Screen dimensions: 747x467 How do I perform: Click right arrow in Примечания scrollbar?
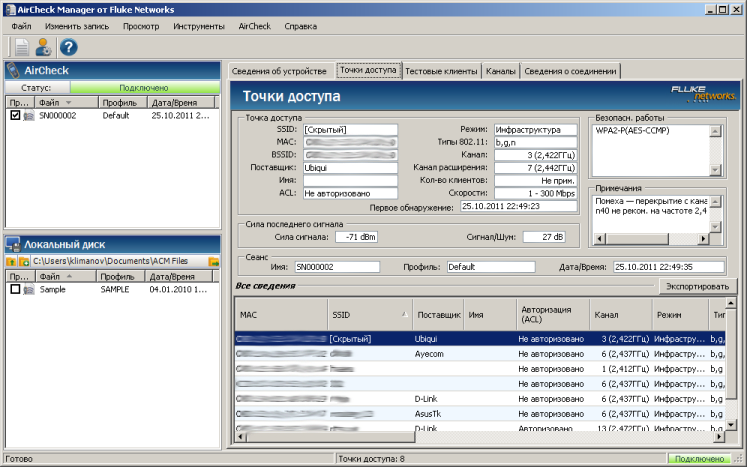point(703,239)
